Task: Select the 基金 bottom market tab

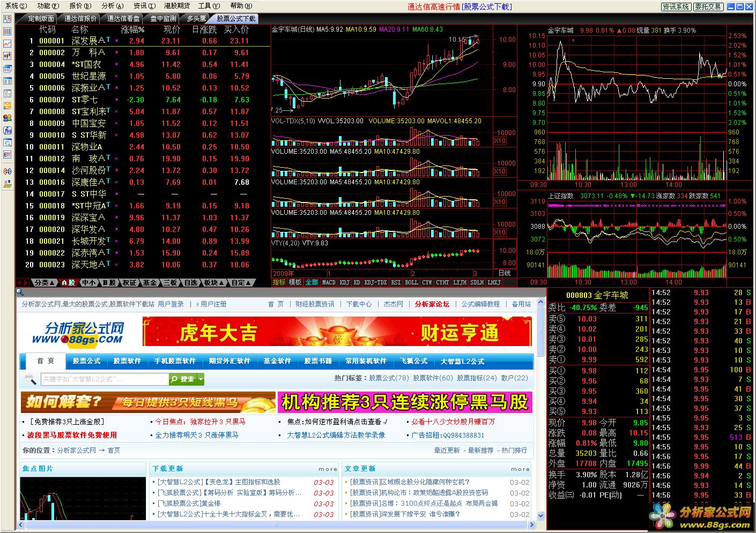Action: coord(150,282)
